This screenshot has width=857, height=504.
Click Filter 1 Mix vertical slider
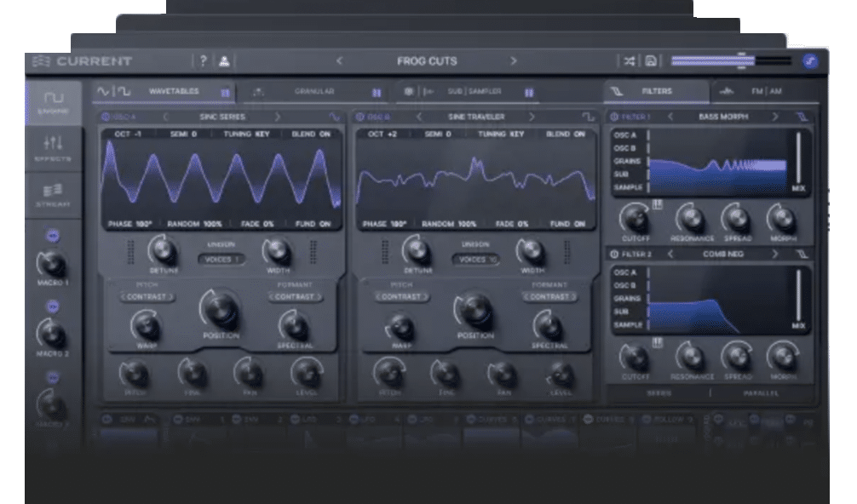point(798,157)
